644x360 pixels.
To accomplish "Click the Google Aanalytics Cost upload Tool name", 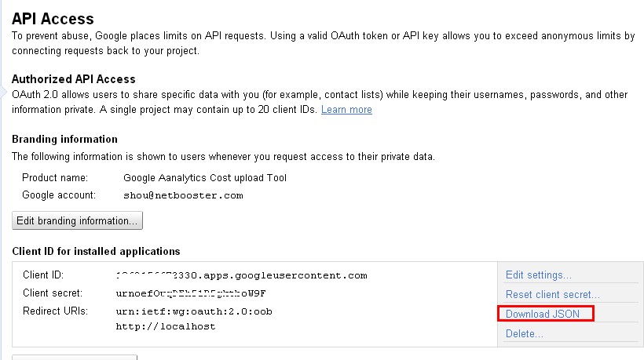I will coord(205,177).
